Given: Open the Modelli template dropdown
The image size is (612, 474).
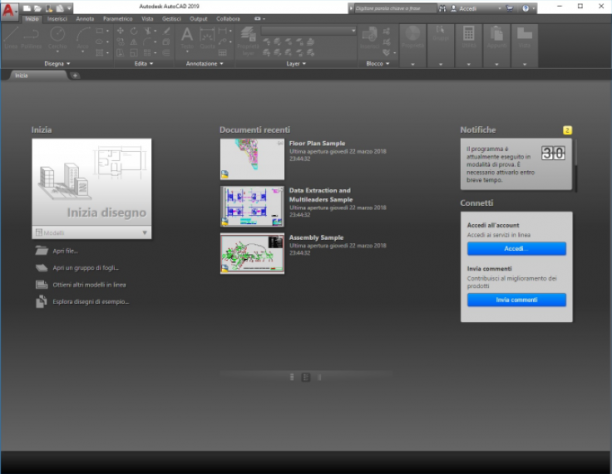Looking at the screenshot, I should tap(92, 233).
